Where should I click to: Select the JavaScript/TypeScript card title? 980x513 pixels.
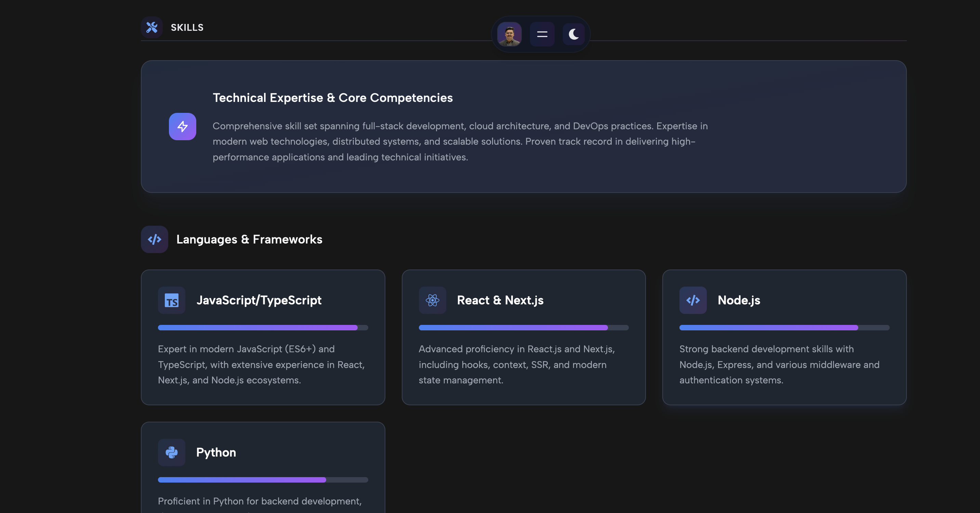pyautogui.click(x=259, y=300)
